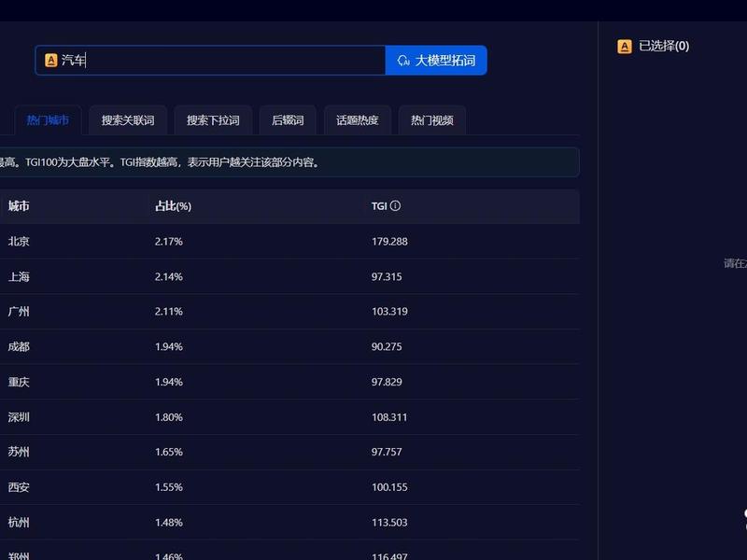The image size is (747, 560).
Task: Click the TGI value 97.315
Action: pyautogui.click(x=387, y=276)
